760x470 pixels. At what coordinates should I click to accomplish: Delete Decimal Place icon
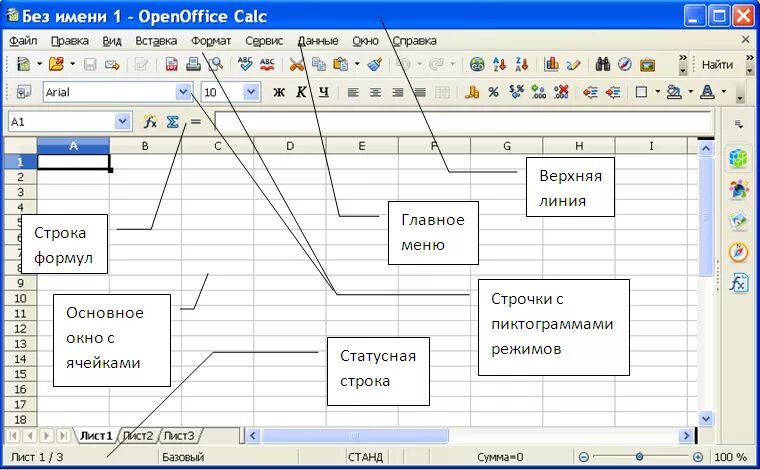[x=561, y=92]
